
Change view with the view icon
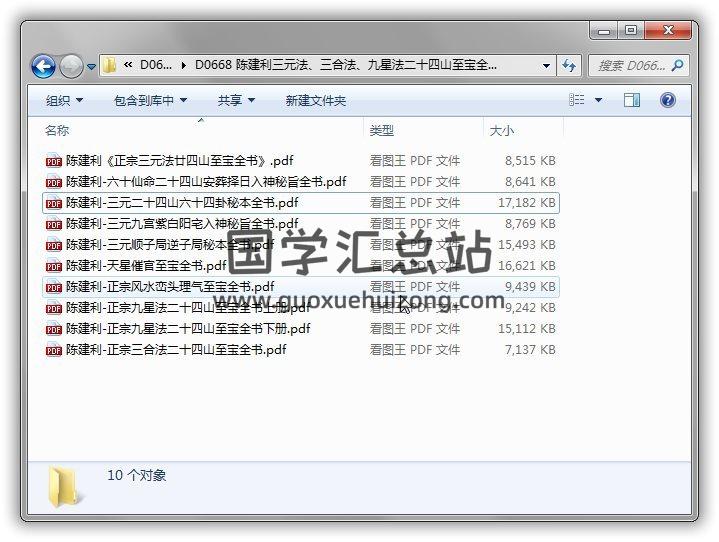click(576, 100)
